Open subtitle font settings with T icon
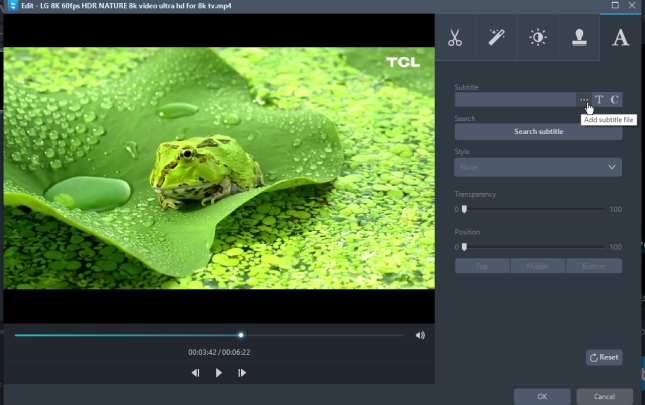This screenshot has width=645, height=405. 599,100
